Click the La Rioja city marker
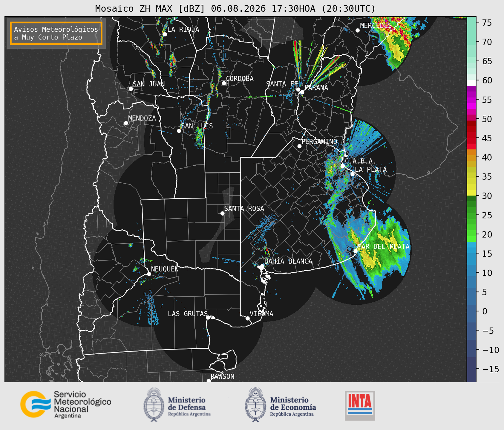Screen dimensions: 504x430 tap(165, 34)
